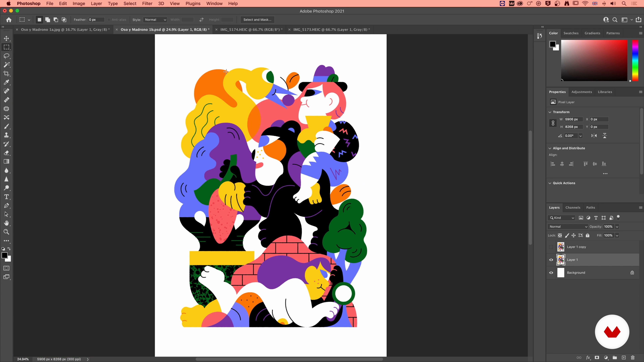Reset default foreground and background colors

pos(3,249)
